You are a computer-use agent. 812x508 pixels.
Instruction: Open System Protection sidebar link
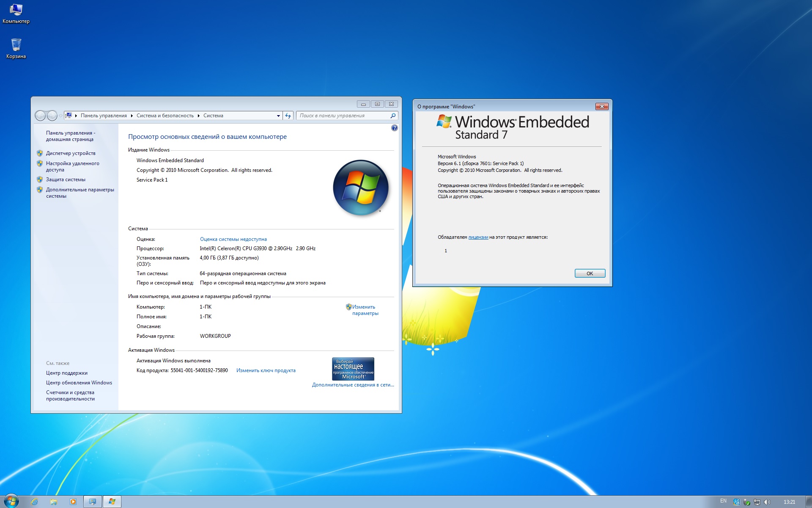[66, 179]
